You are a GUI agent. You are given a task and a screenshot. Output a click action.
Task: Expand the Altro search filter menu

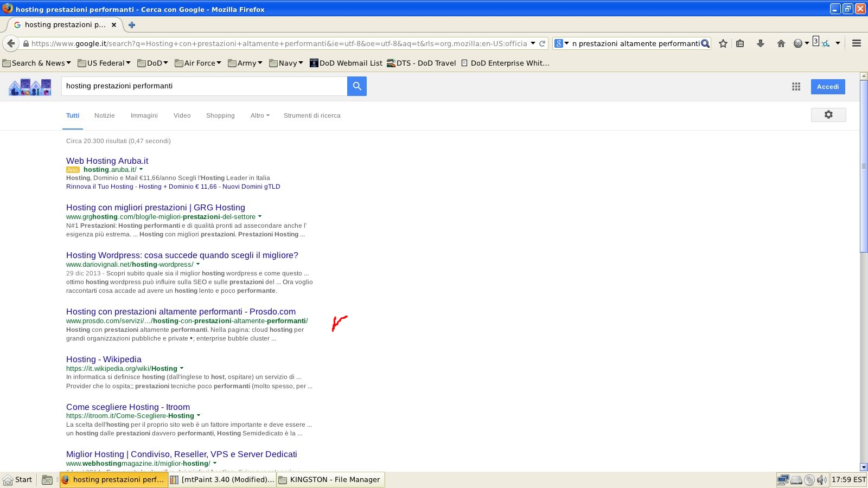point(260,115)
